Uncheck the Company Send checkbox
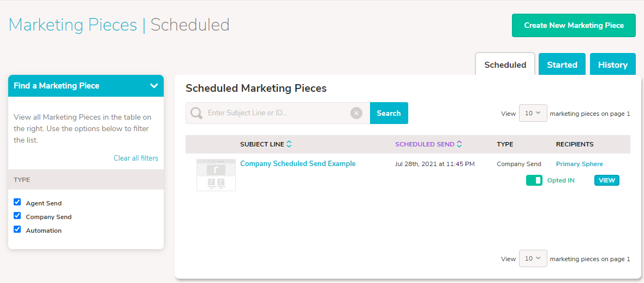 pyautogui.click(x=17, y=216)
